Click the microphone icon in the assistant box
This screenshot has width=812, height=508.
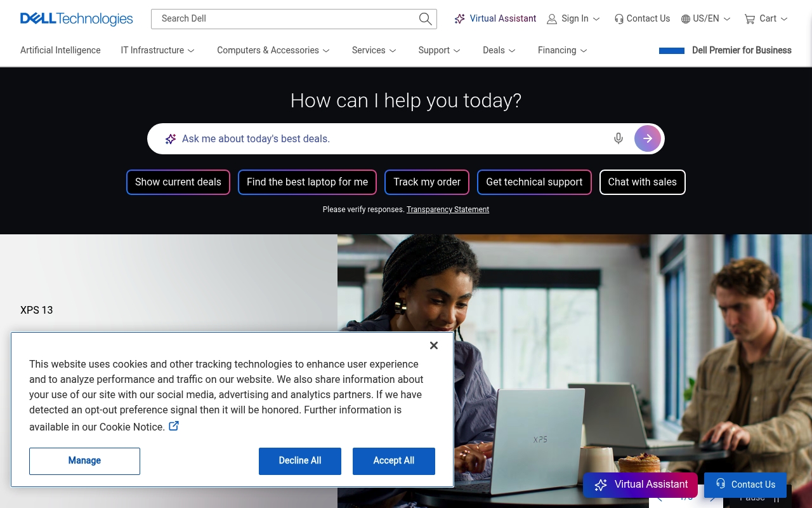[619, 138]
